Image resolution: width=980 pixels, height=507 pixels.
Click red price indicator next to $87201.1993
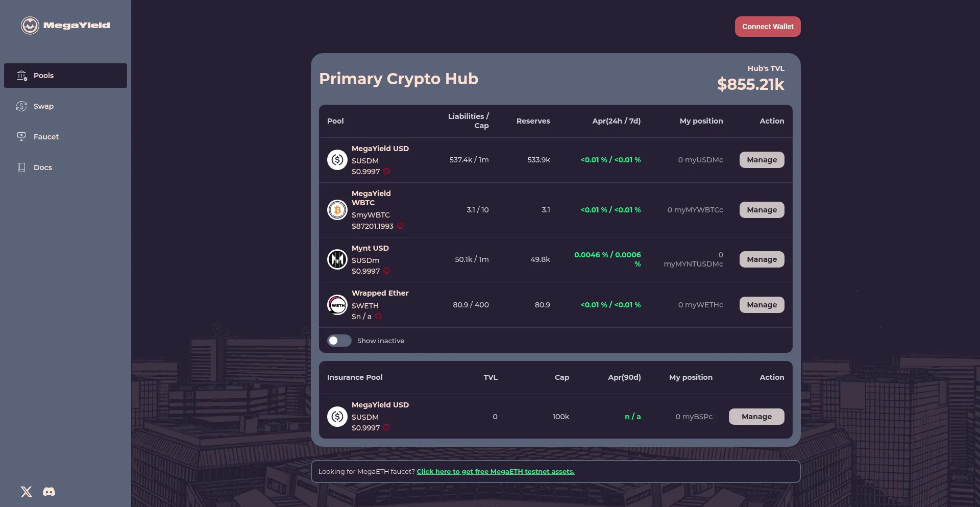(400, 226)
